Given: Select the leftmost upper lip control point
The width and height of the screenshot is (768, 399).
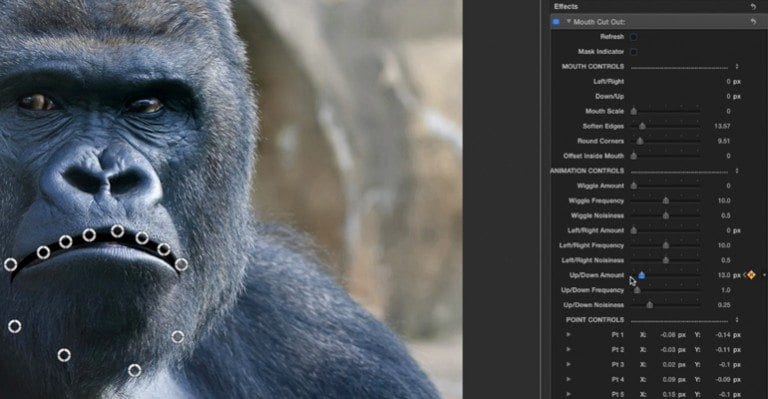Looking at the screenshot, I should coord(10,265).
